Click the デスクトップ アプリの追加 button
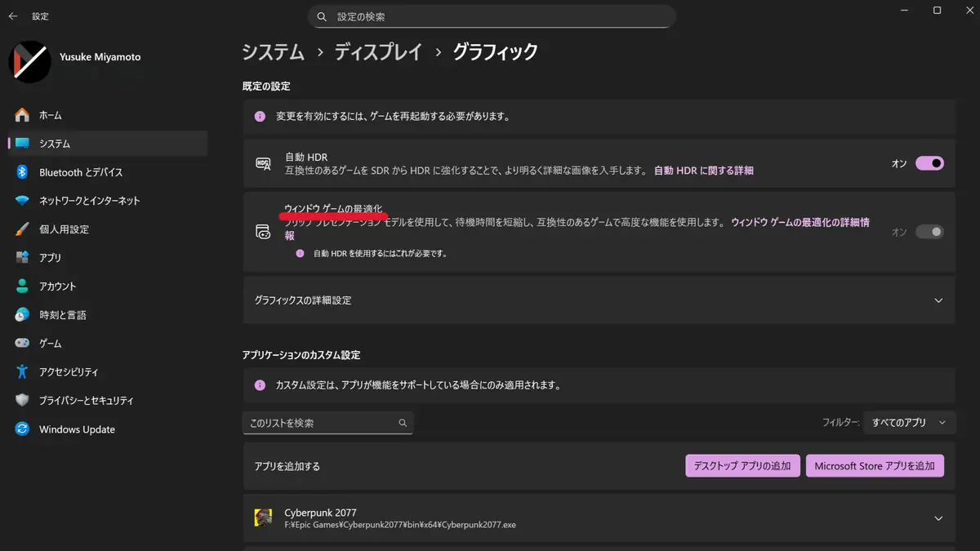The image size is (980, 551). click(742, 466)
